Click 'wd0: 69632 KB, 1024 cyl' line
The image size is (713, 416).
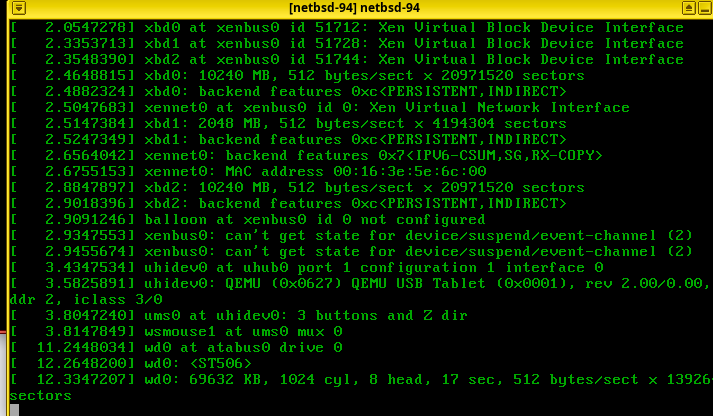click(x=362, y=380)
